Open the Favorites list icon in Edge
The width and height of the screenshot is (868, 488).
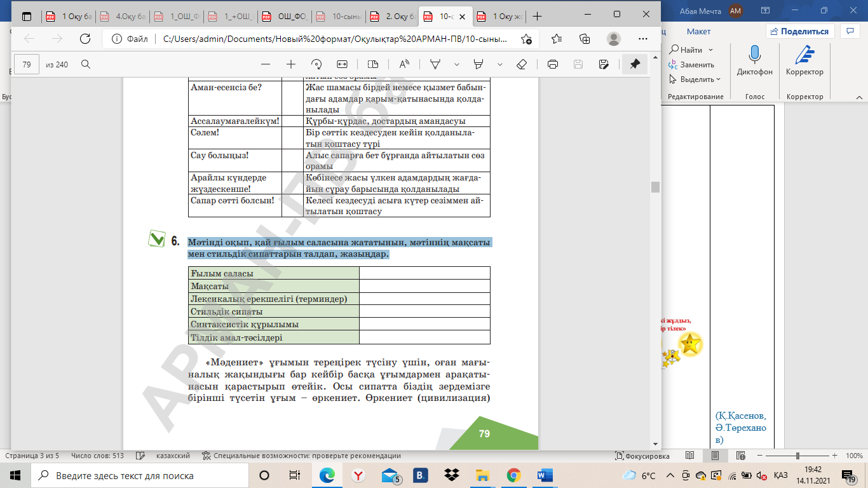coord(557,39)
